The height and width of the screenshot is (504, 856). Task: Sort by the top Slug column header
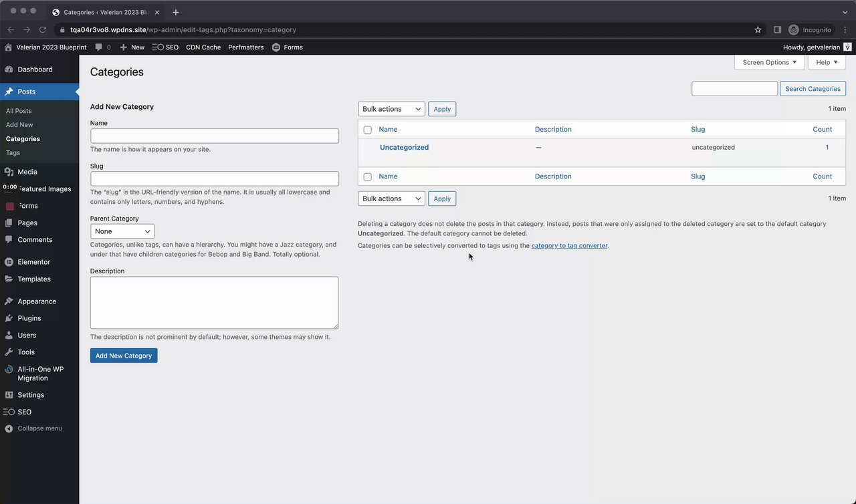[x=698, y=130]
